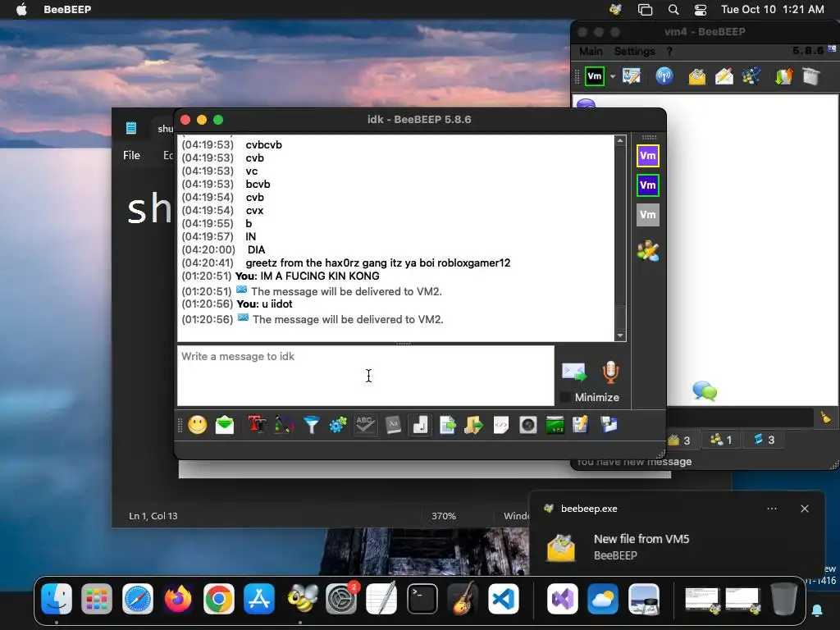This screenshot has height=630, width=840.
Task: Open the File menu in the notepad window
Action: pos(131,155)
